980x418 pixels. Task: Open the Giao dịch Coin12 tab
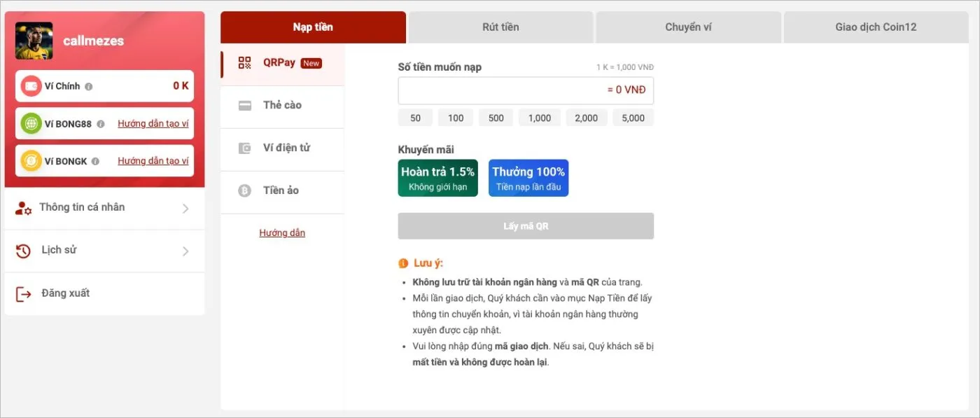pos(876,27)
